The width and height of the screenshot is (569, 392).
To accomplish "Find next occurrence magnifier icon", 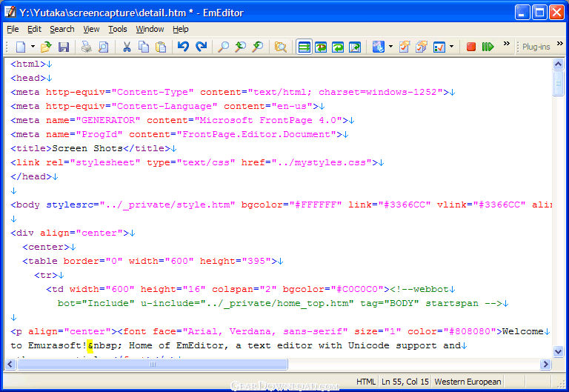I will pos(258,47).
